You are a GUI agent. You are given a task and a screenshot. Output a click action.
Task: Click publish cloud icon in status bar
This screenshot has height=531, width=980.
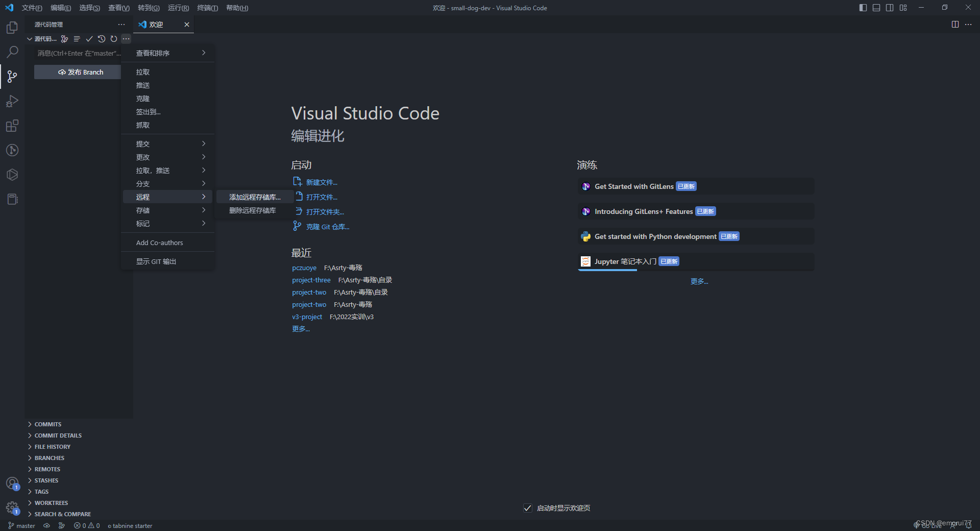(46, 525)
